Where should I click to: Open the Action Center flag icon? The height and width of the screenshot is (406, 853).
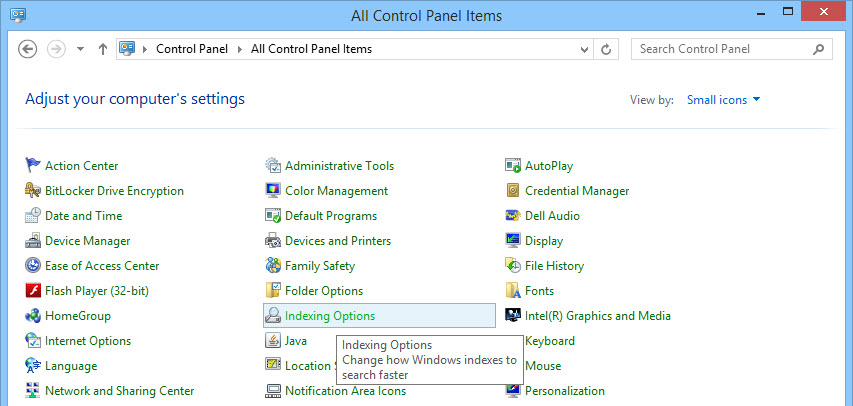click(x=33, y=165)
